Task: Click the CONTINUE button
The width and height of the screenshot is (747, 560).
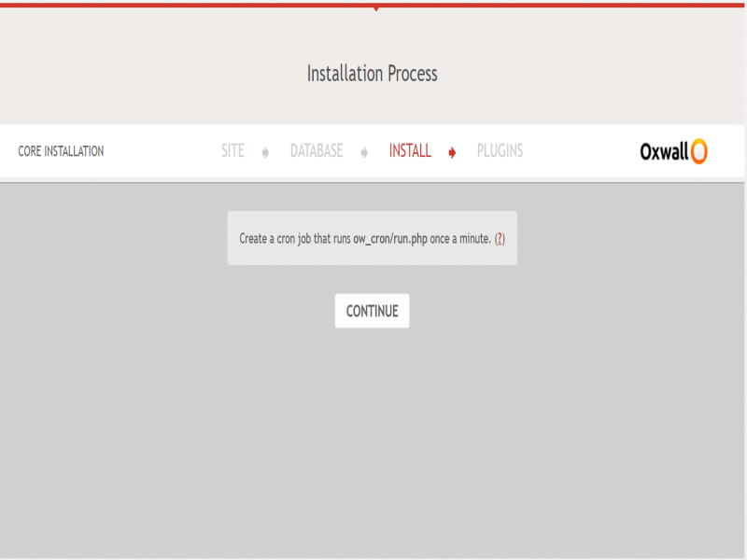Action: pos(372,312)
